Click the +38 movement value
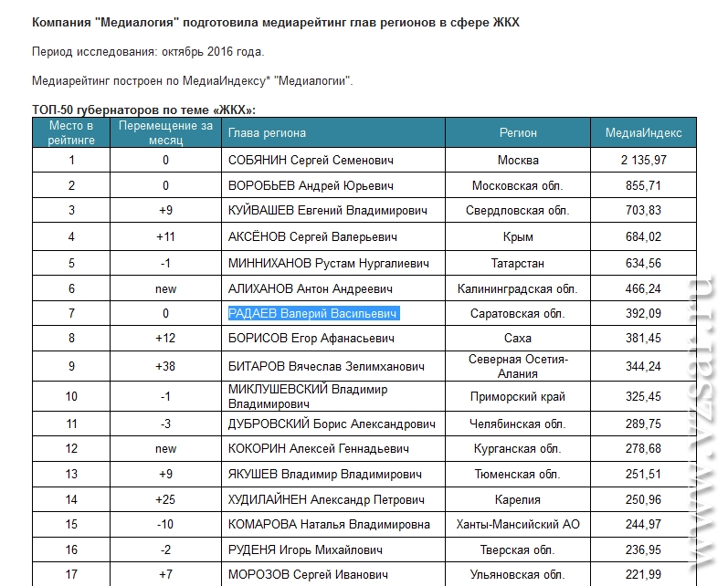This screenshot has width=728, height=586. [x=165, y=366]
